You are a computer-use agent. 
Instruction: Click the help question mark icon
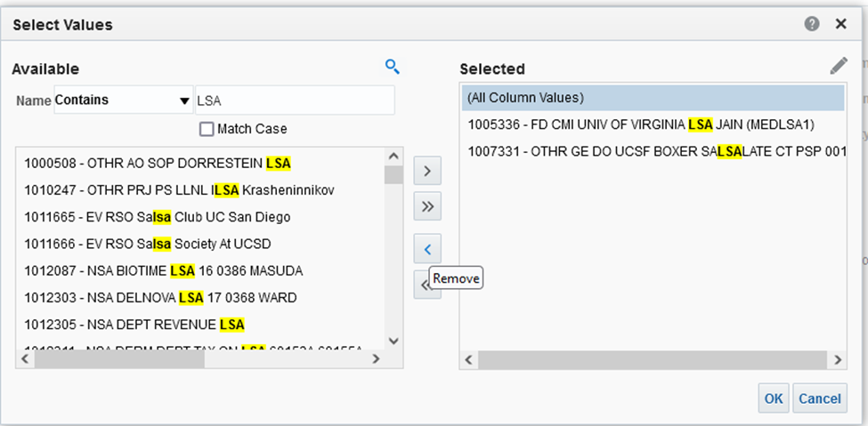(x=812, y=25)
